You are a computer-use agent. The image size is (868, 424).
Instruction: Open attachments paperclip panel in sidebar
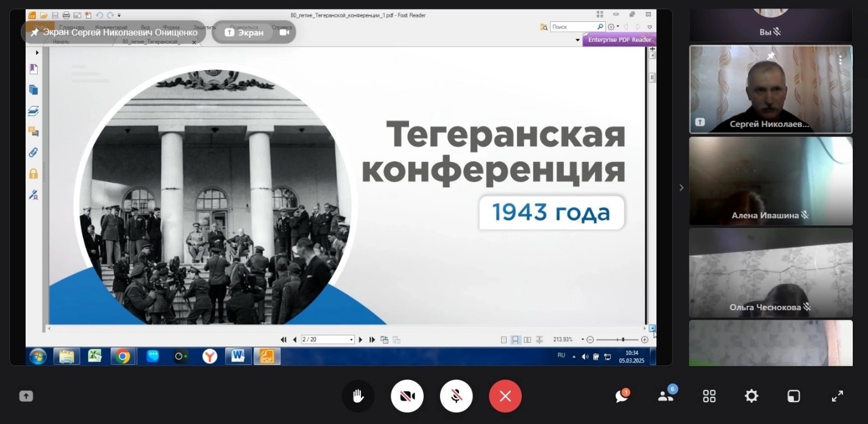[34, 152]
